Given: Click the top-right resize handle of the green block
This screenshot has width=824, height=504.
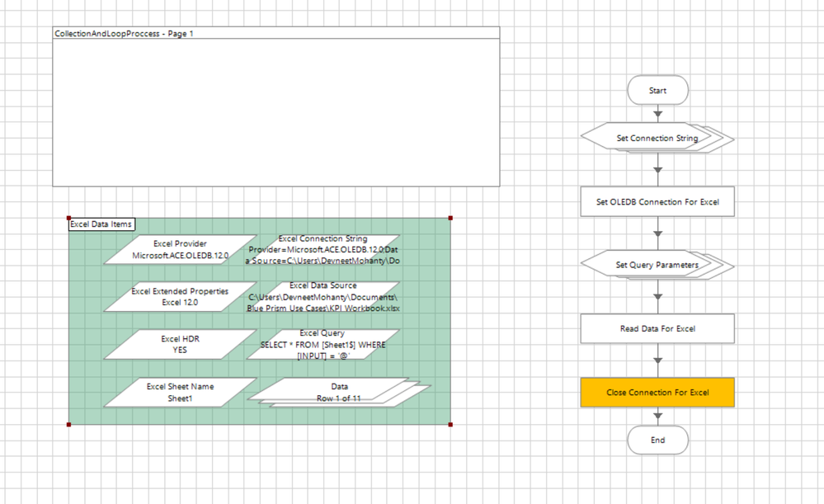Looking at the screenshot, I should pyautogui.click(x=450, y=218).
